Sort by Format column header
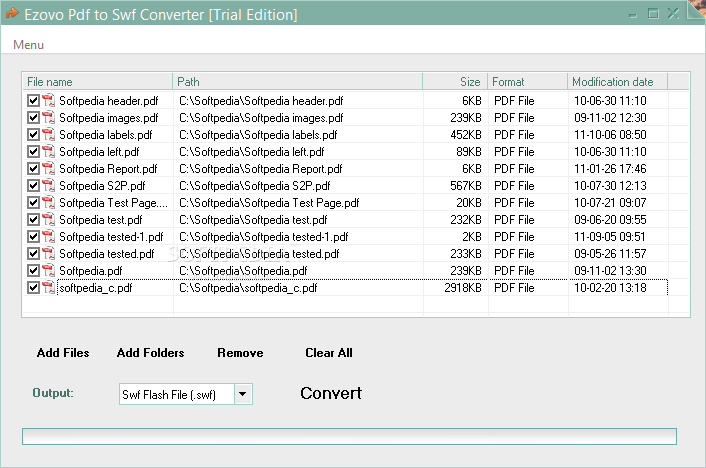Screen dimensions: 706x468 click(528, 82)
